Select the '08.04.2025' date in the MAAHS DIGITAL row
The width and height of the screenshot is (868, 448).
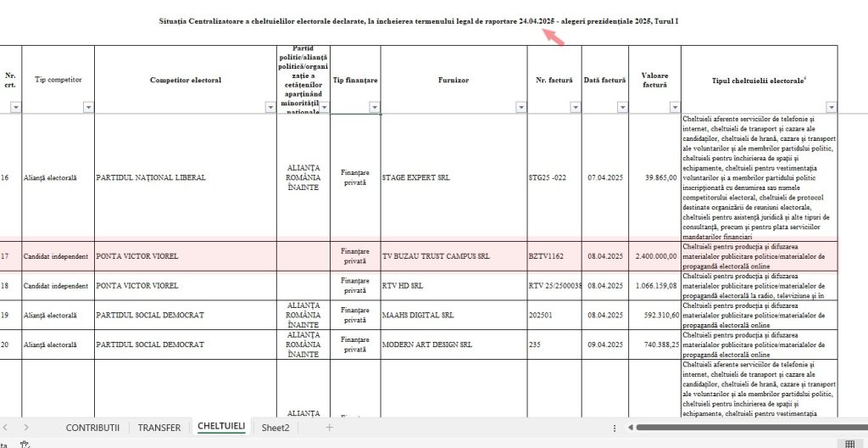(x=605, y=315)
